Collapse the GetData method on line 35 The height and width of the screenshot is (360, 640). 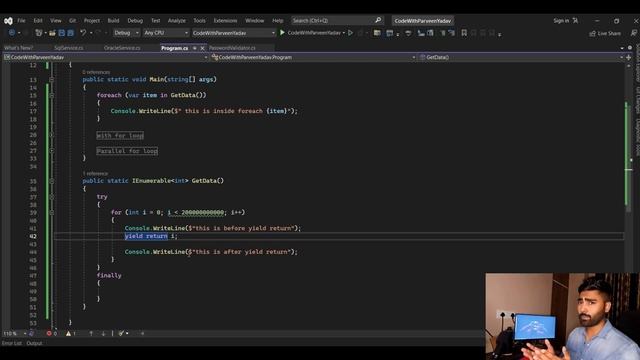tap(51, 181)
